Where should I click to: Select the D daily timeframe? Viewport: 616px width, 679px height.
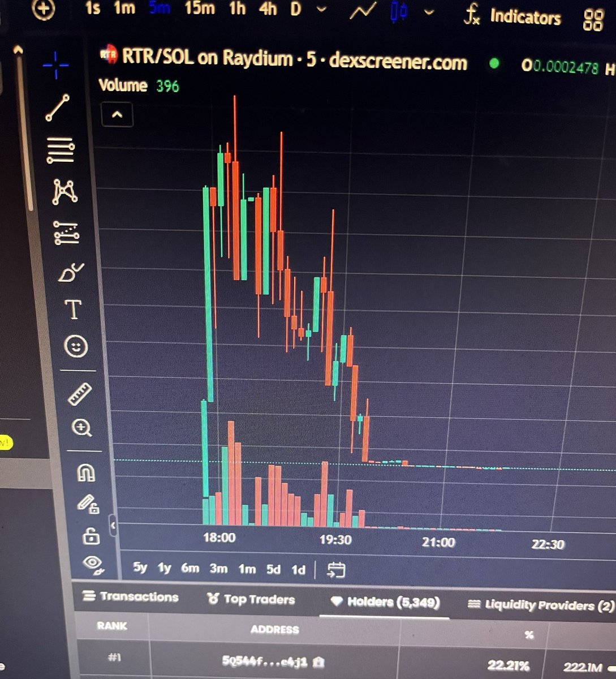pos(296,9)
